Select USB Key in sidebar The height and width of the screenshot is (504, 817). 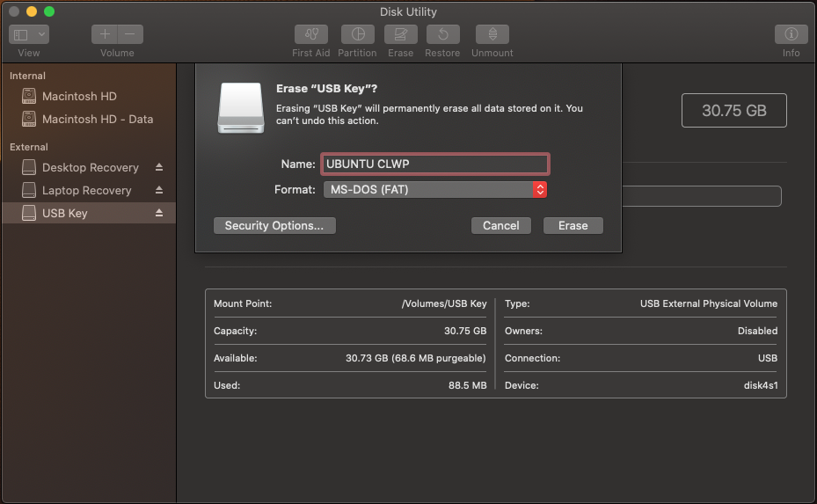(89, 213)
